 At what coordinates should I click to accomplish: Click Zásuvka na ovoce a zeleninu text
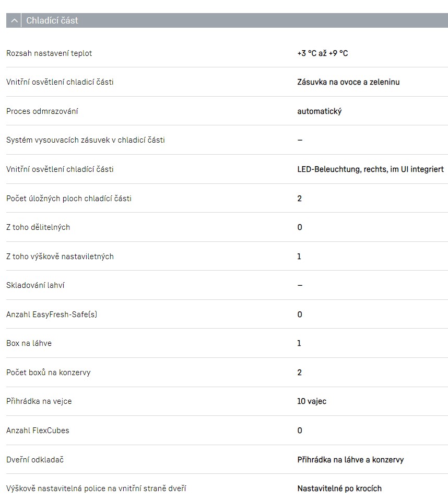(x=348, y=82)
